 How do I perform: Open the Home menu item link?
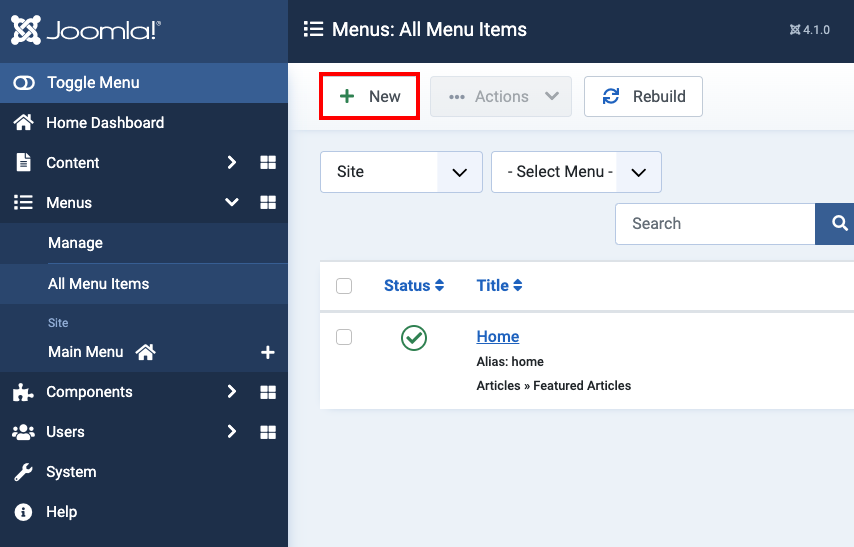pyautogui.click(x=498, y=337)
